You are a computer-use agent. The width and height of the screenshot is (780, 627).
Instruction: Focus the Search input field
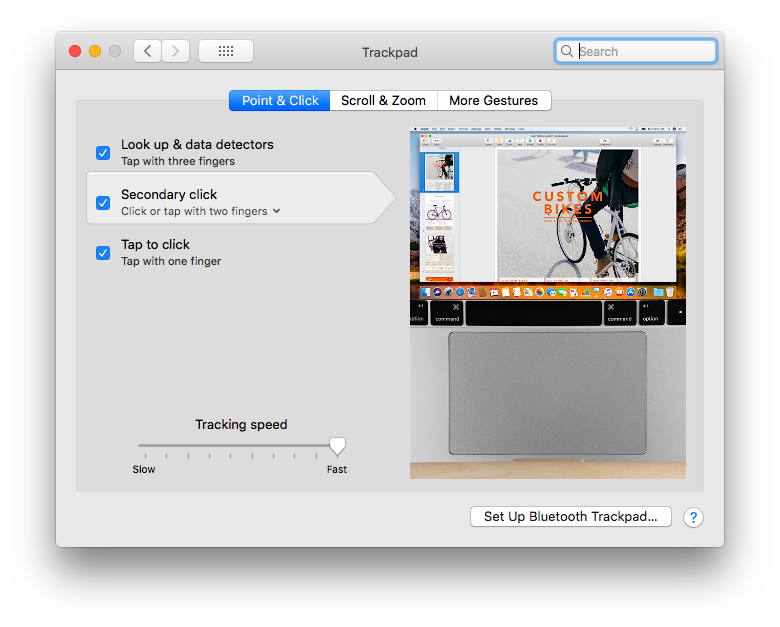tap(636, 51)
